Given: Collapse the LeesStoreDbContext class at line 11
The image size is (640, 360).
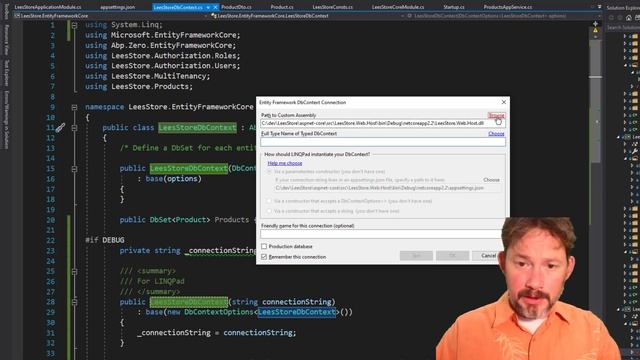Looking at the screenshot, I should (x=74, y=128).
